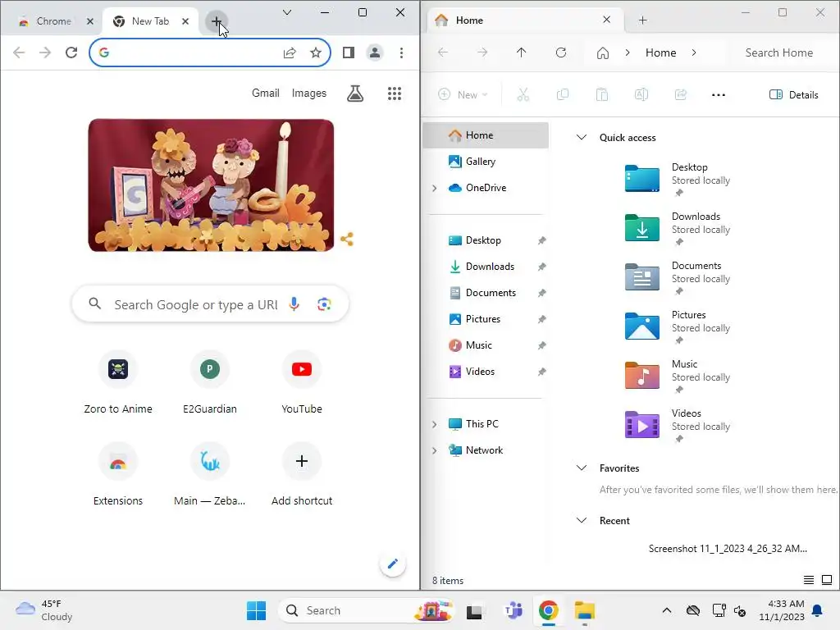Reload the page in Chrome
This screenshot has height=630, width=840.
coord(71,52)
